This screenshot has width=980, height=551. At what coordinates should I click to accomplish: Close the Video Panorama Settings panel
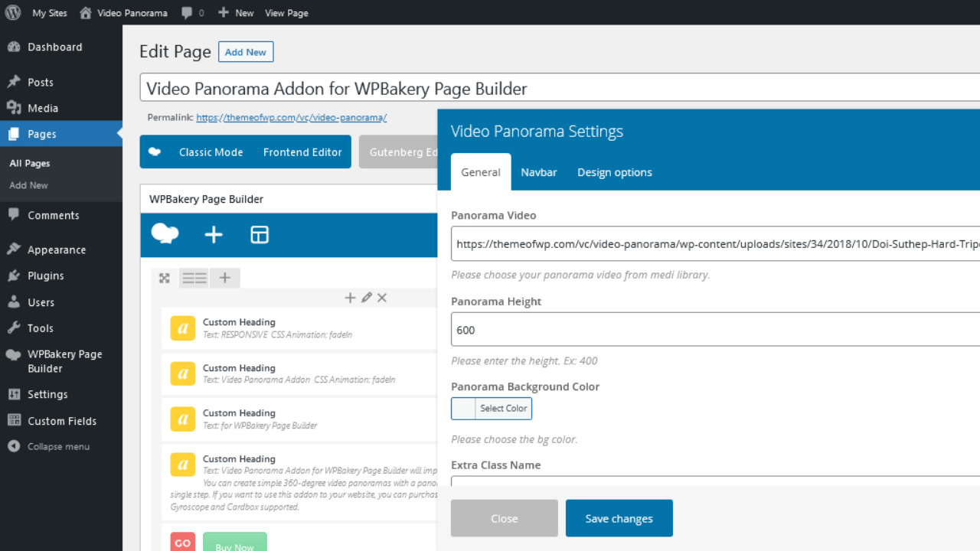[x=505, y=518]
